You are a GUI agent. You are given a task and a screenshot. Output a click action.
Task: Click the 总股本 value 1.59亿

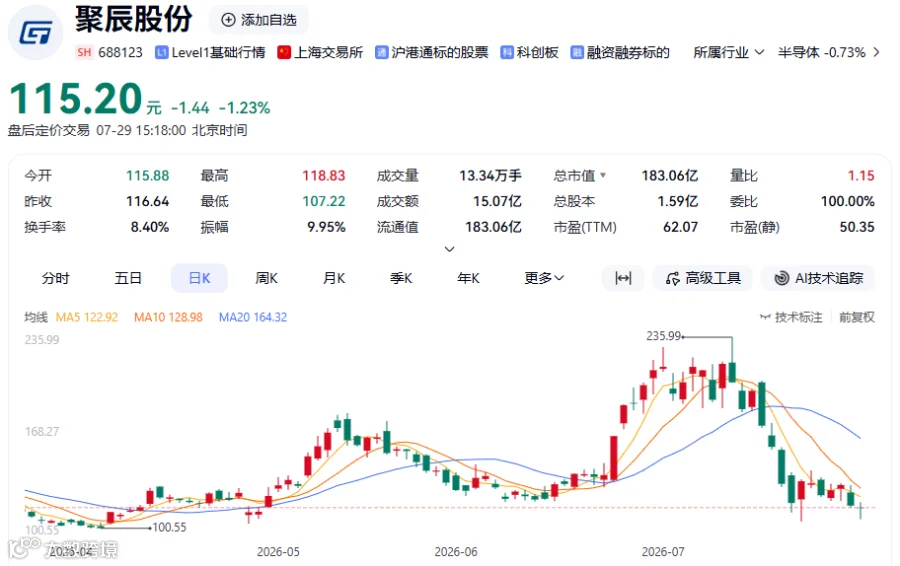coord(677,201)
